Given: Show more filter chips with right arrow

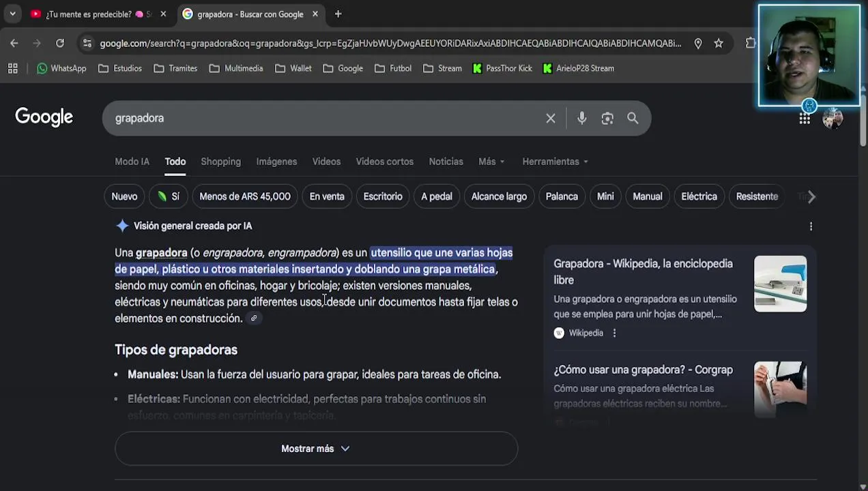Looking at the screenshot, I should (x=811, y=196).
